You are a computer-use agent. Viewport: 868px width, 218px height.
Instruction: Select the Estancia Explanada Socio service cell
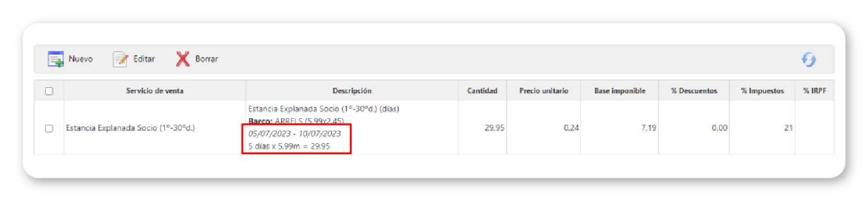[155, 128]
